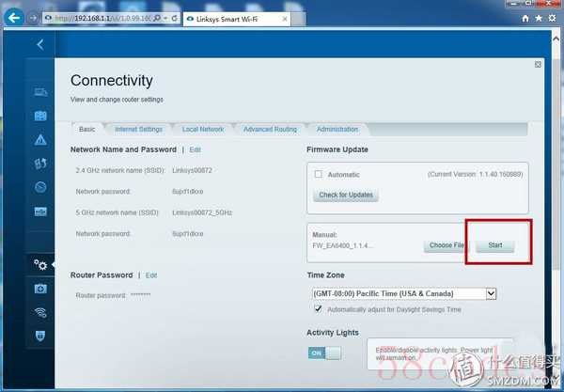Open the browser Home icon
Screen dimensions: 564x392
(x=525, y=19)
